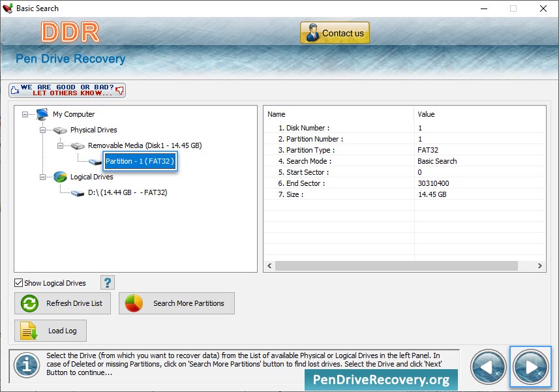Click the thumbs-up icon on feedback banner
This screenshot has width=559, height=392.
14,90
